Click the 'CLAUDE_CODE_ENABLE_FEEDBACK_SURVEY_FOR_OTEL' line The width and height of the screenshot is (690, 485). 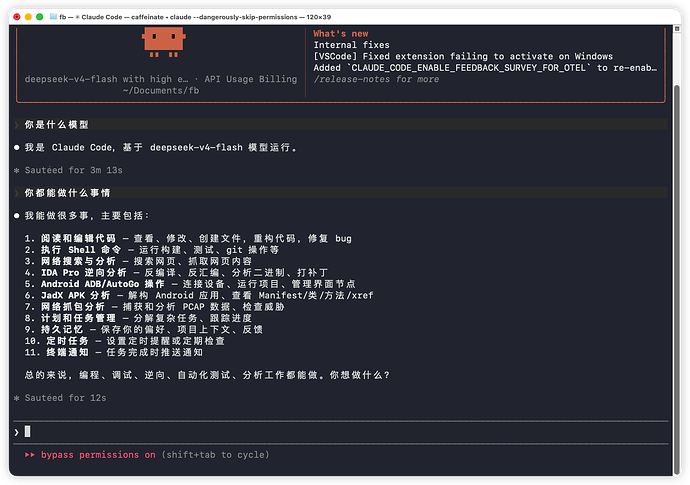[485, 68]
